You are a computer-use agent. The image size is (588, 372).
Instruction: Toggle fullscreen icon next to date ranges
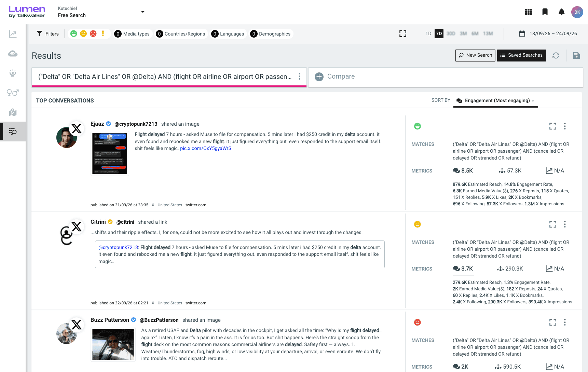[403, 33]
